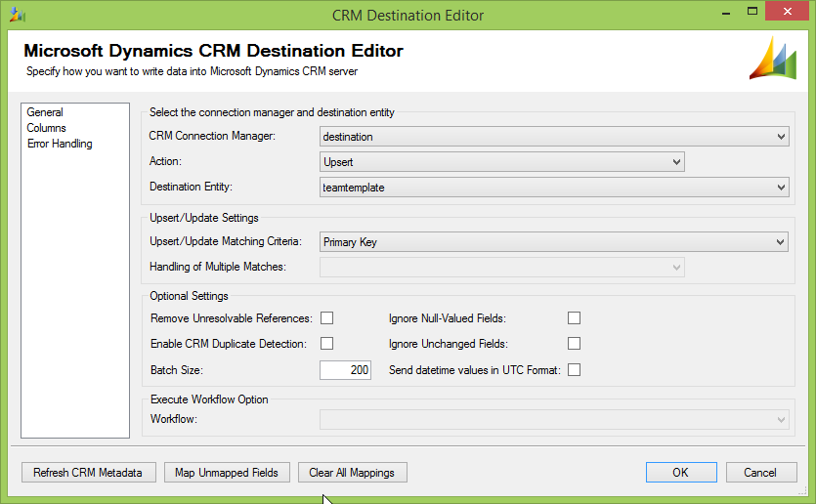This screenshot has width=816, height=504.
Task: Open the Error Handling page
Action: coord(60,144)
